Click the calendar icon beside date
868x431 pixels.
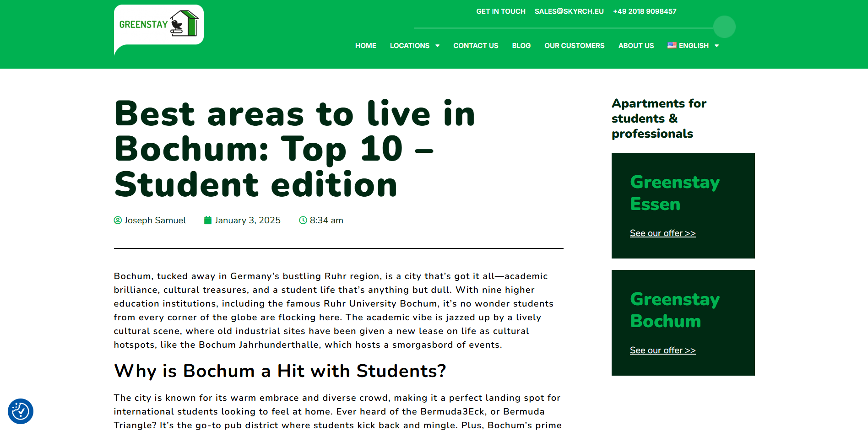pyautogui.click(x=208, y=221)
